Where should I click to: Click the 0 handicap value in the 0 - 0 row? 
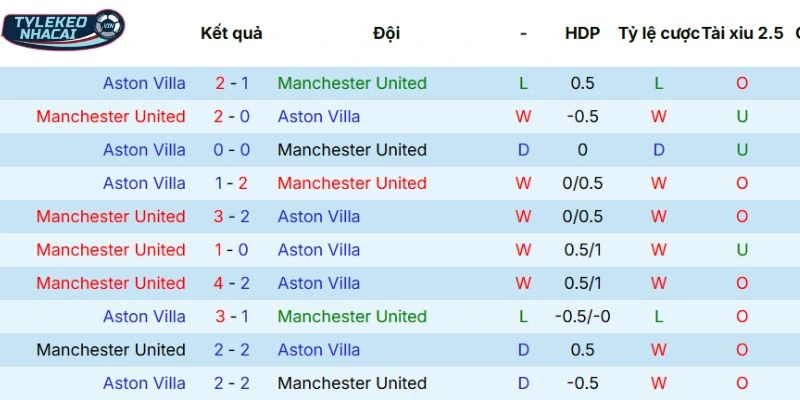[x=582, y=150]
